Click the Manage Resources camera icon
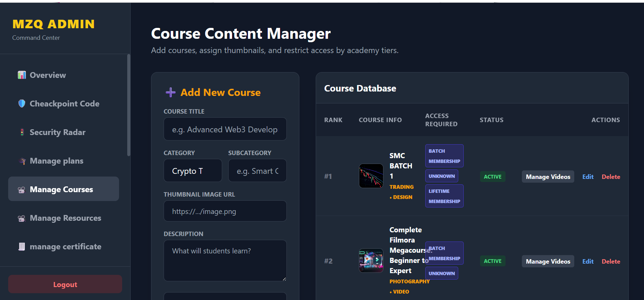644x300 pixels. tap(21, 218)
